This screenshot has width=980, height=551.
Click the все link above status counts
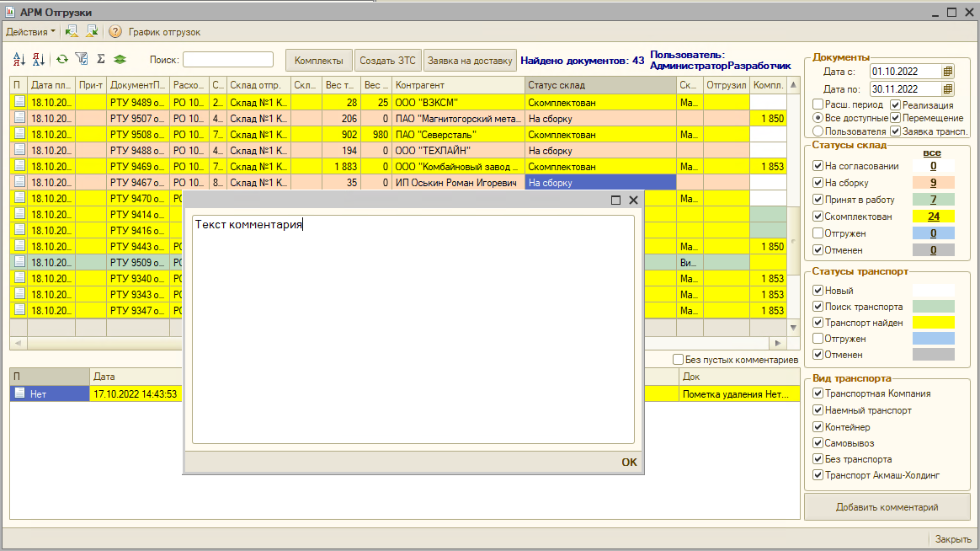(932, 152)
